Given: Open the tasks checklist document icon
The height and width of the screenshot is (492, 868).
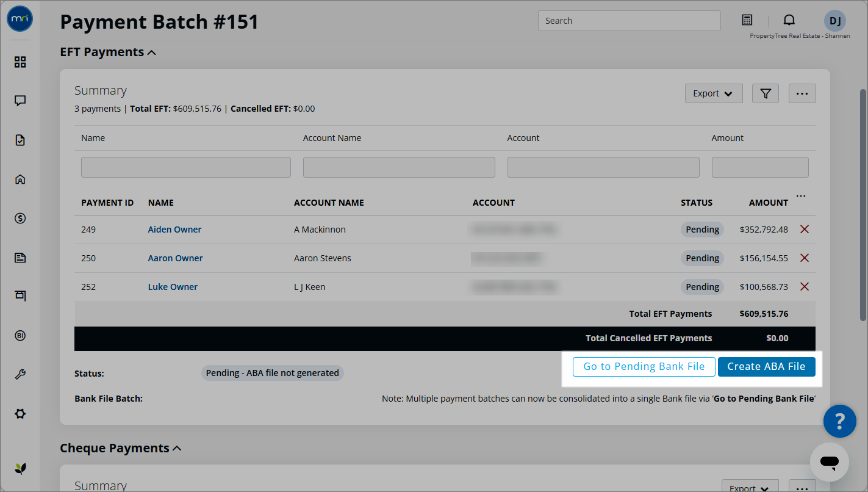Looking at the screenshot, I should pos(20,140).
